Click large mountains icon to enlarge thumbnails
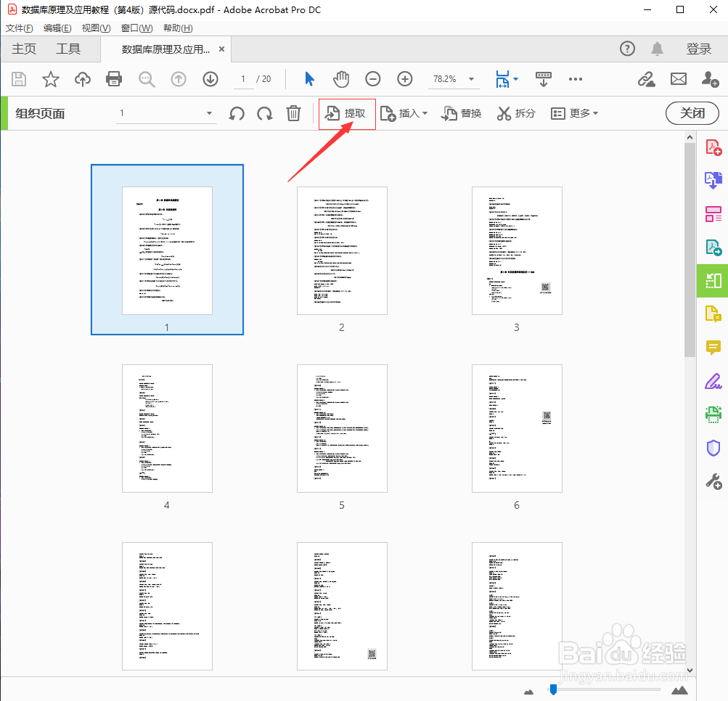Image resolution: width=728 pixels, height=701 pixels. point(679,690)
